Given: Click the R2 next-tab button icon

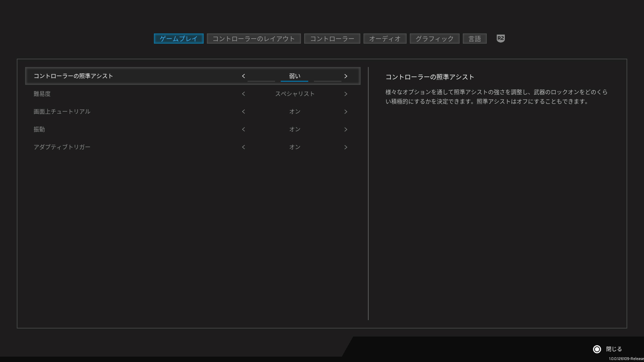Looking at the screenshot, I should 500,39.
